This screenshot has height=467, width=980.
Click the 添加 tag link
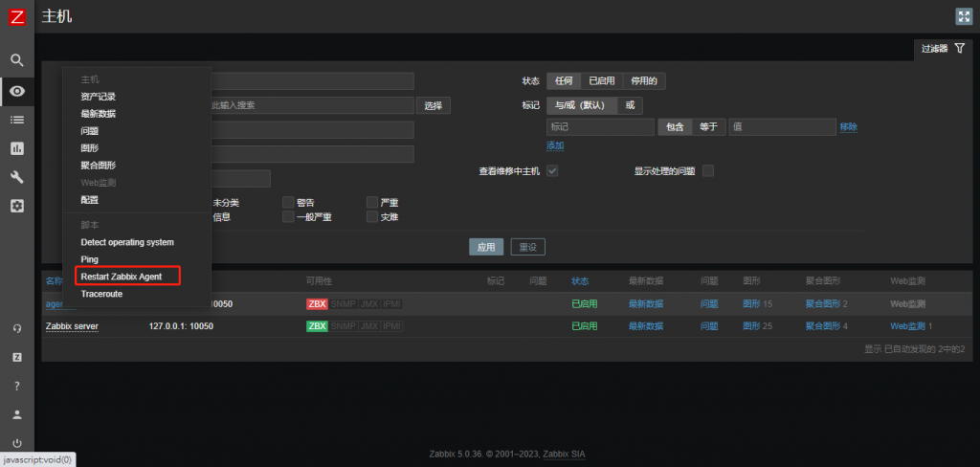[556, 145]
